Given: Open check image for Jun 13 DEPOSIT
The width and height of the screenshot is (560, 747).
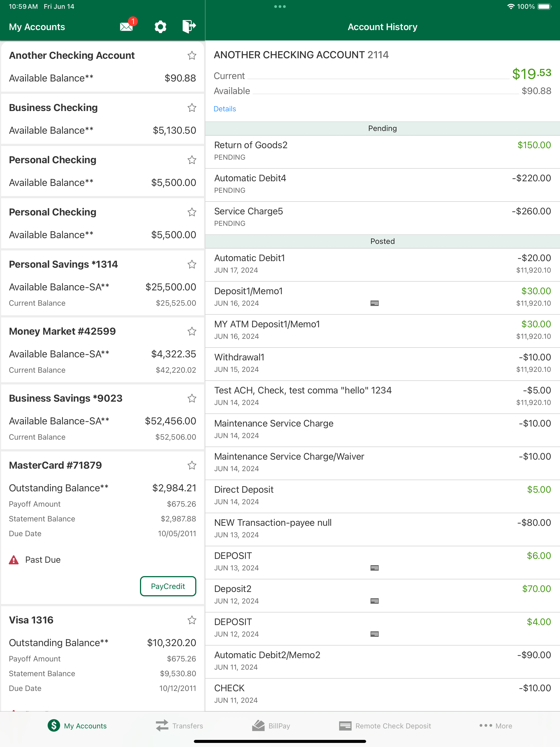Looking at the screenshot, I should tap(375, 568).
